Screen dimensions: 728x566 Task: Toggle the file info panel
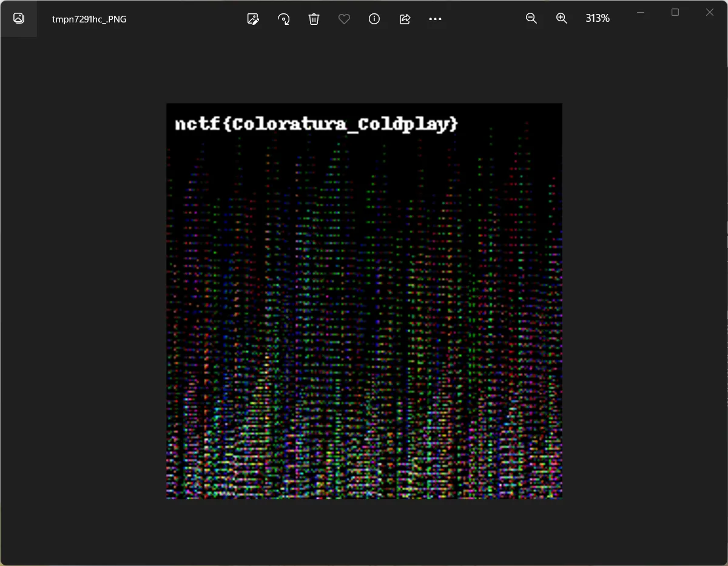[x=374, y=19]
